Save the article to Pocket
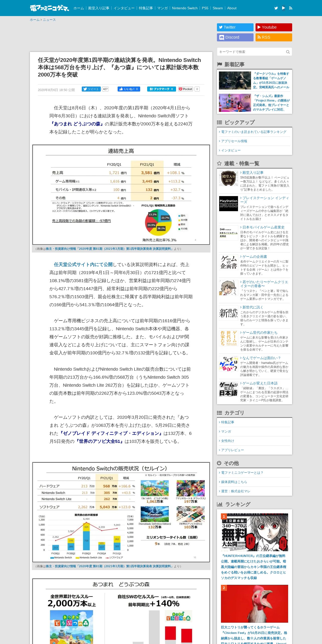 coord(186,89)
